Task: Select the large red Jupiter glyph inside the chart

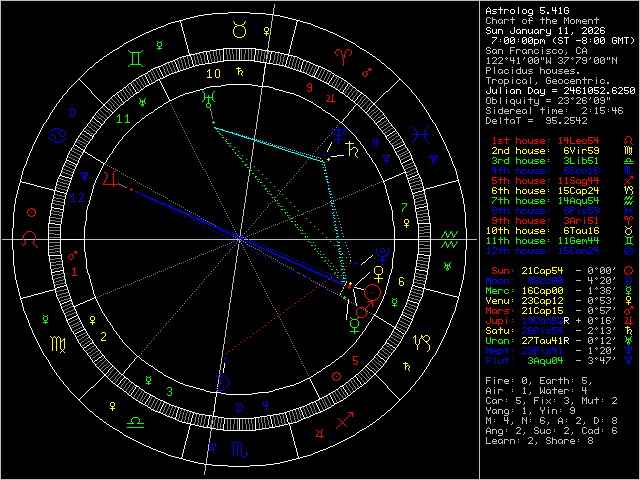Action: (110, 179)
